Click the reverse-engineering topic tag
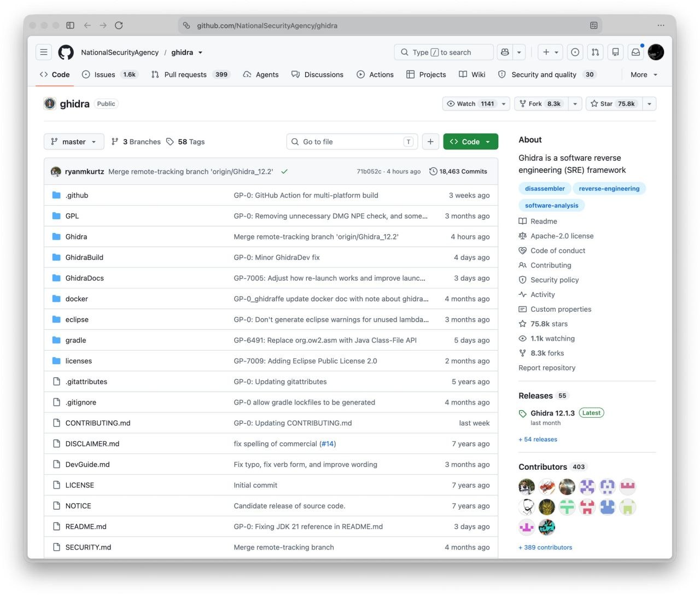 tap(609, 189)
